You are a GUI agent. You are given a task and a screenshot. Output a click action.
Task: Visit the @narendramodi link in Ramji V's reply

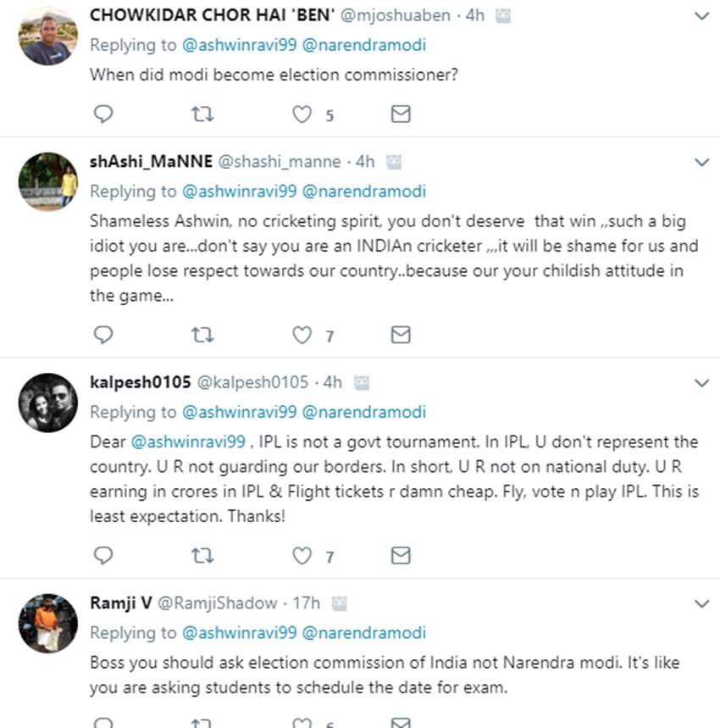click(x=363, y=633)
